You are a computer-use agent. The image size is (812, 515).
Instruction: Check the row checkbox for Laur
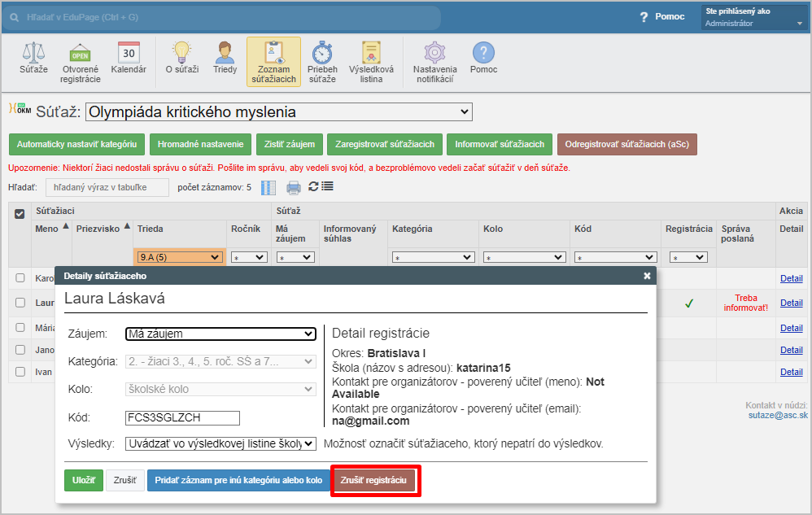click(20, 303)
